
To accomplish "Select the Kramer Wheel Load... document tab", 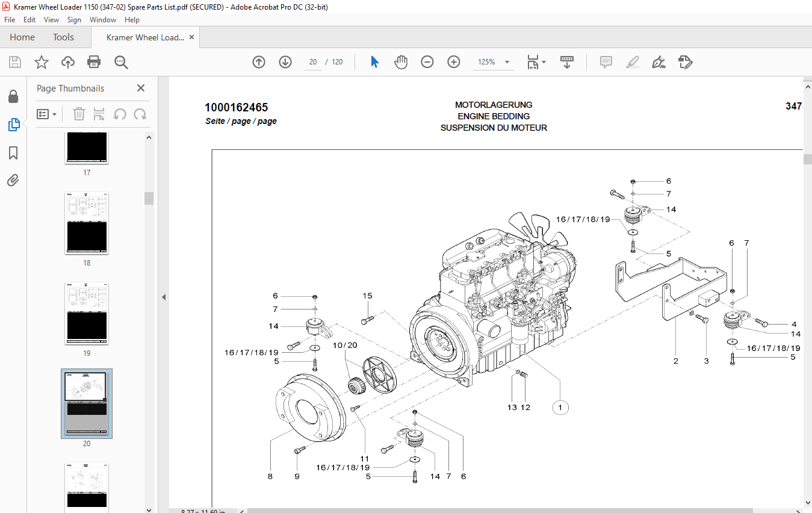I will point(145,37).
